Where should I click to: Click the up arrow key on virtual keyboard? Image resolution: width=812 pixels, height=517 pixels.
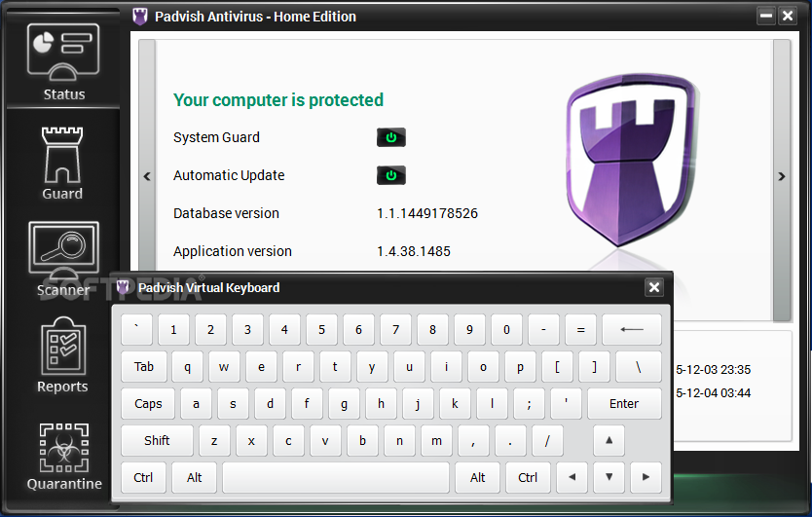[609, 441]
